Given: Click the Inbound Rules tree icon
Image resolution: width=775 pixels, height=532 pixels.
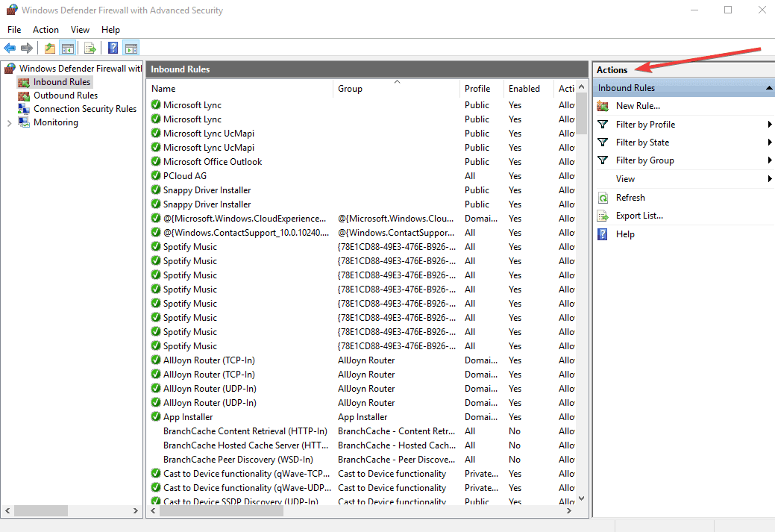Looking at the screenshot, I should coord(24,82).
